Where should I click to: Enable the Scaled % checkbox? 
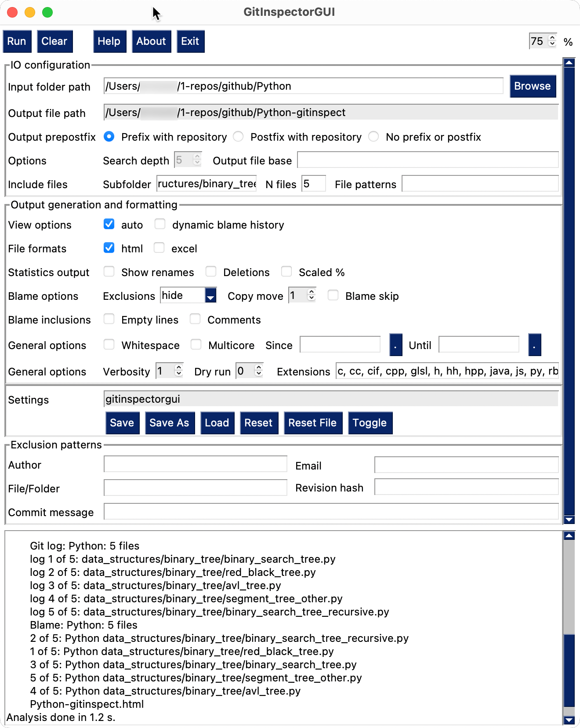coord(286,272)
